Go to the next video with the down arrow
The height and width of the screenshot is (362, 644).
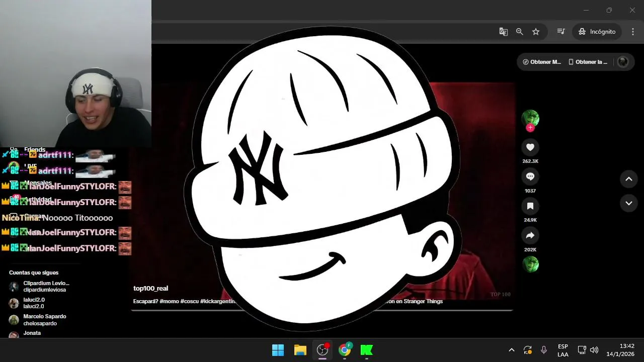[628, 203]
